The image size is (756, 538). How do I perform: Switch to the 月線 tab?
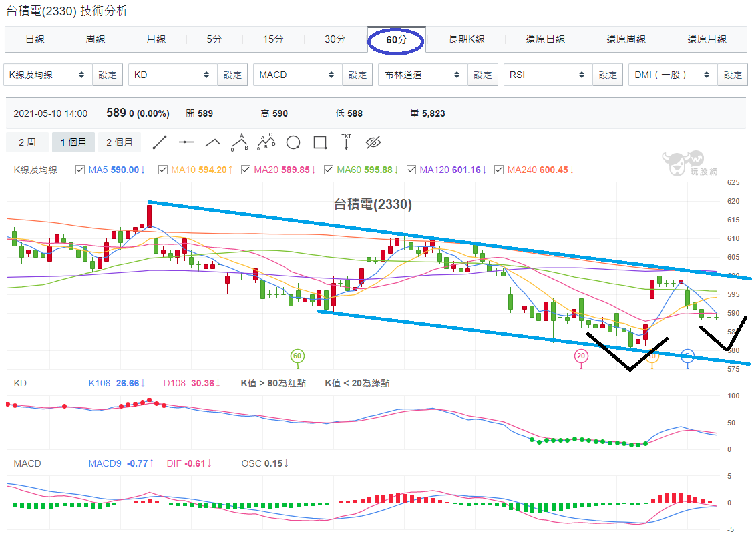156,39
